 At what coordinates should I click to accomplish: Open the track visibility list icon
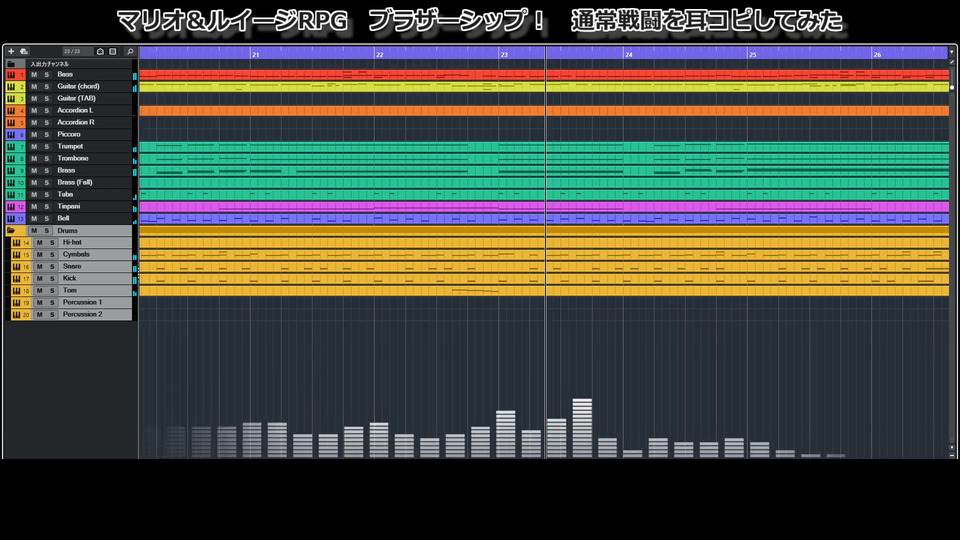pos(113,51)
